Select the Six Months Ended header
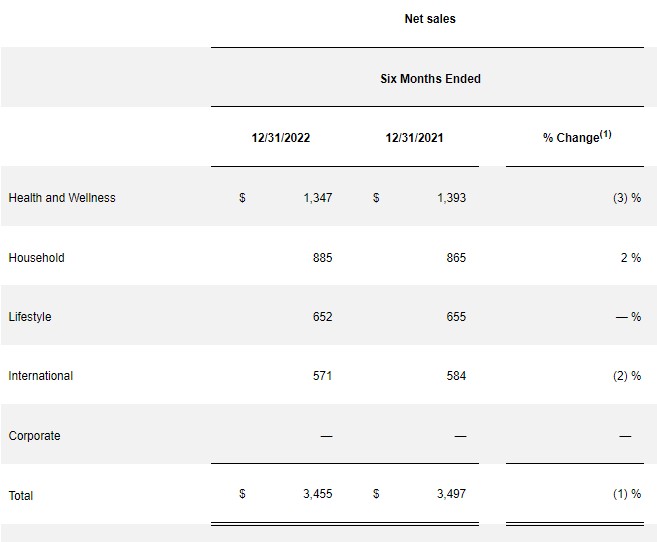This screenshot has width=657, height=542. (431, 79)
